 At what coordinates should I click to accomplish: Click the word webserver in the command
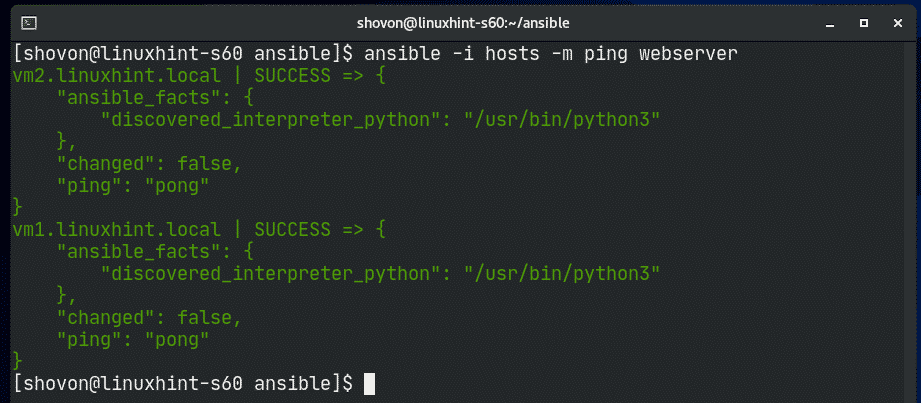click(688, 54)
